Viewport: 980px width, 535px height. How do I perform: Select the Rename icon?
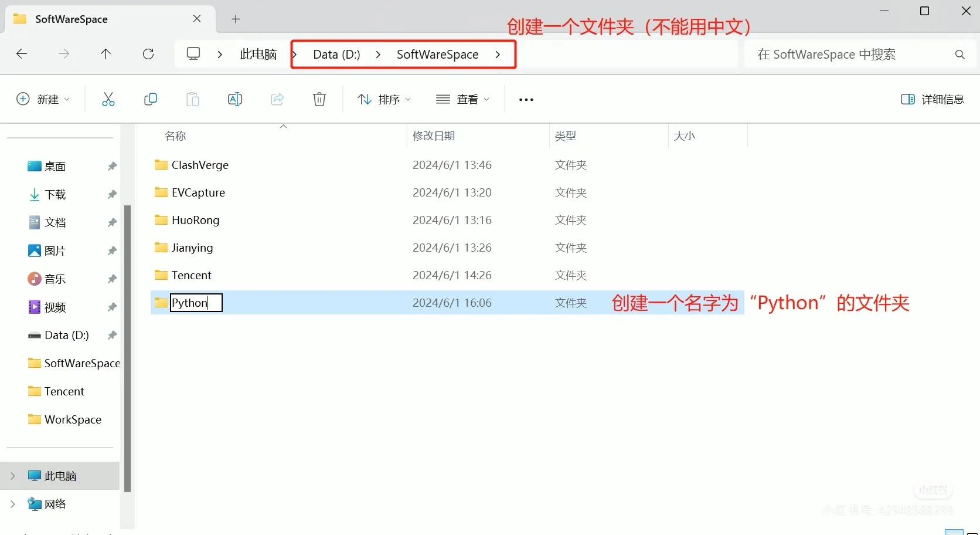point(235,99)
